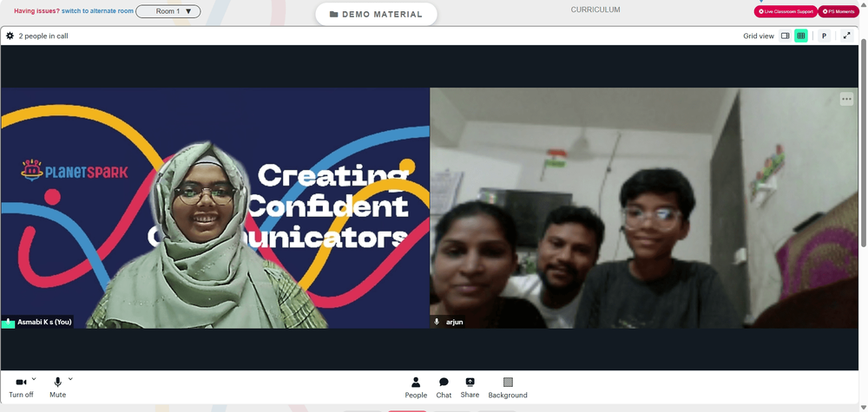Enter fullscreen with the expand arrows icon
868x412 pixels.
click(x=846, y=36)
